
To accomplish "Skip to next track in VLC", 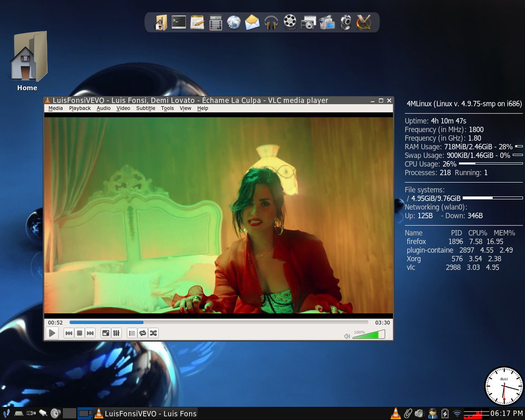I will tap(90, 333).
